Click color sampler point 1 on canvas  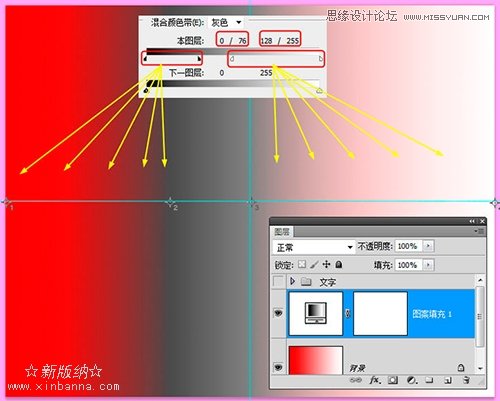click(6, 201)
